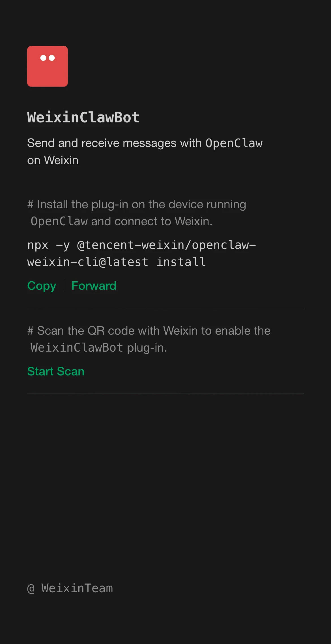Image resolution: width=331 pixels, height=644 pixels.
Task: Click OpenClaw in the top description
Action: pyautogui.click(x=234, y=143)
